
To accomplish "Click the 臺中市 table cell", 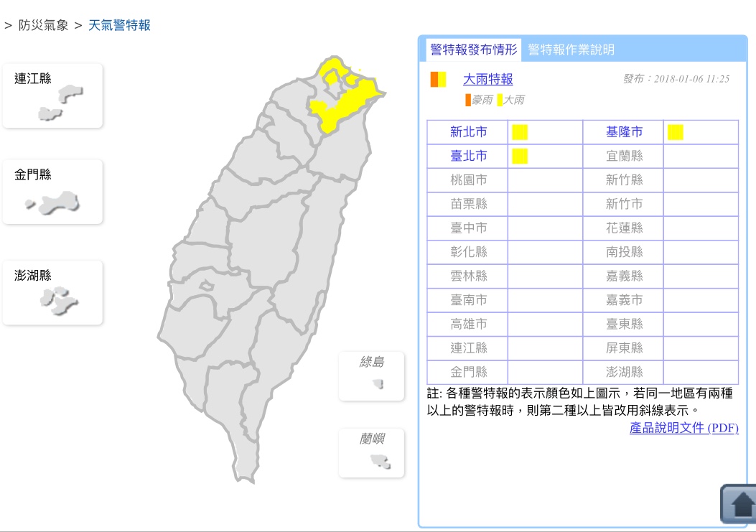I will click(x=468, y=228).
